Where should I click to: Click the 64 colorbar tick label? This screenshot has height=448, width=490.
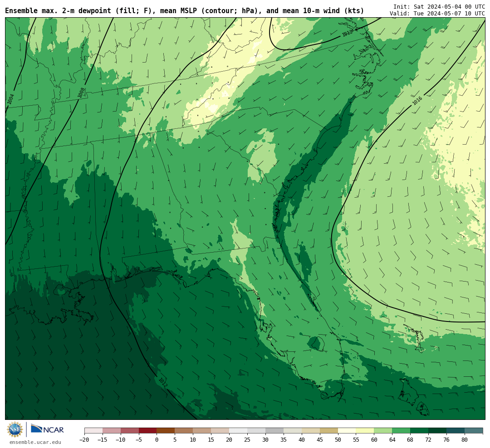point(392,440)
